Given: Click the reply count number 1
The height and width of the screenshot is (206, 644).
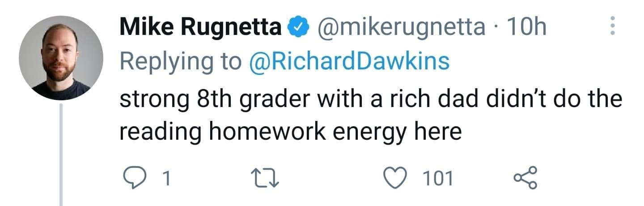Looking at the screenshot, I should tap(166, 179).
